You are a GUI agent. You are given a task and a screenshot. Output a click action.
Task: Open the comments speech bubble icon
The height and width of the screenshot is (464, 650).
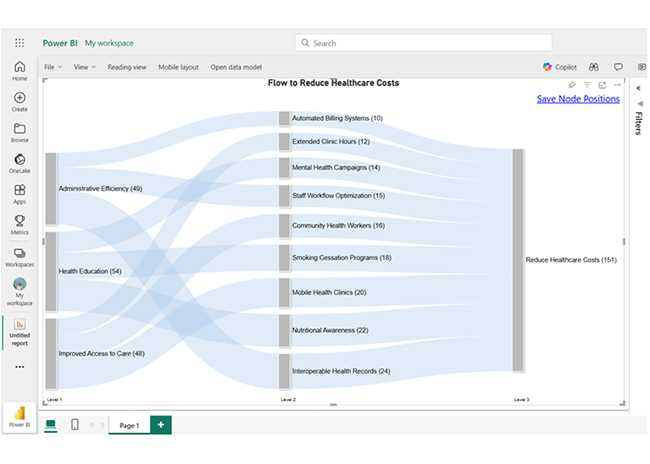click(618, 67)
